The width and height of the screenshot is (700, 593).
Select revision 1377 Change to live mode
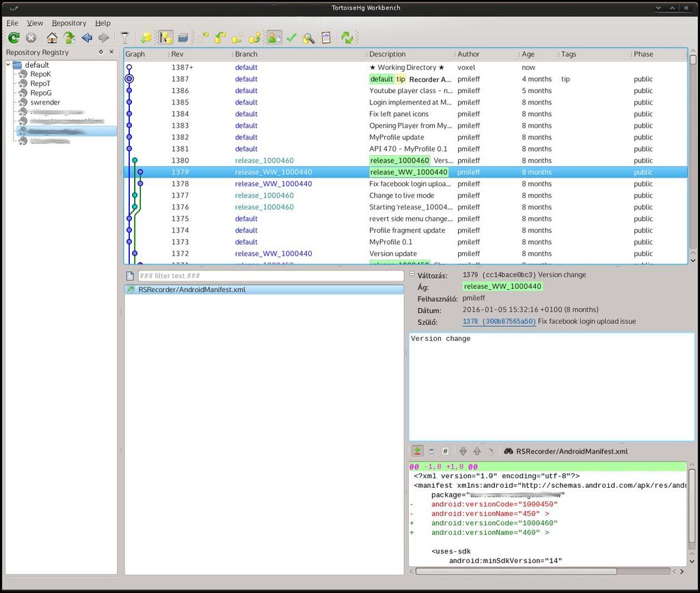(405, 195)
